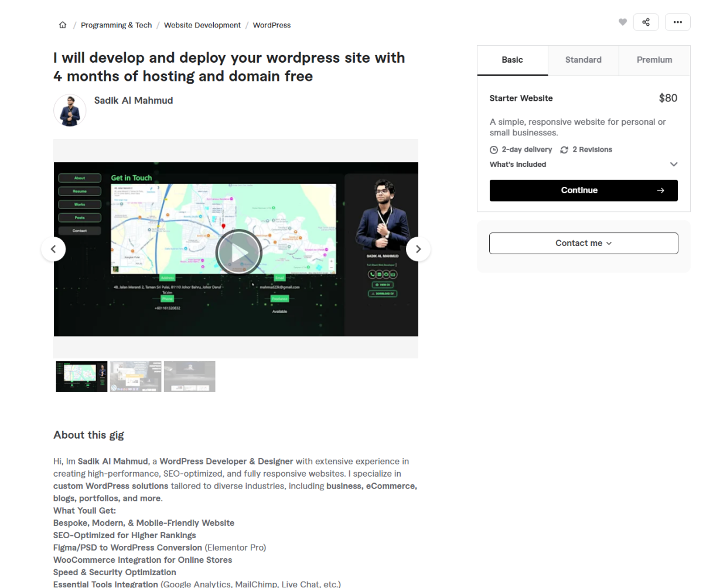
Task: Click the home icon in breadcrumb
Action: click(63, 25)
